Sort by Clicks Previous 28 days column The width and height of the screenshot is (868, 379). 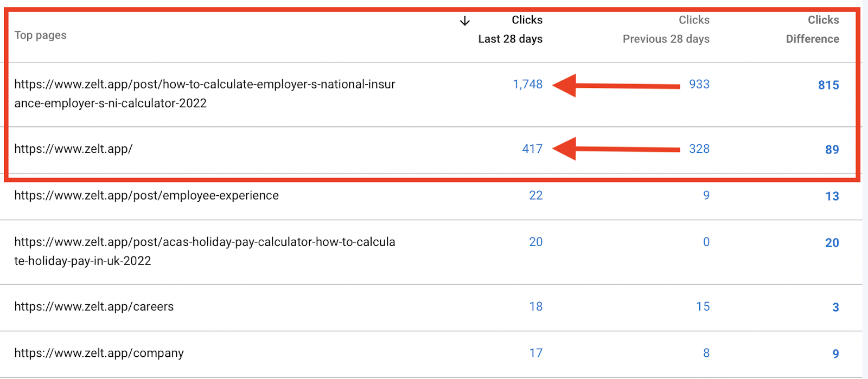[x=666, y=29]
